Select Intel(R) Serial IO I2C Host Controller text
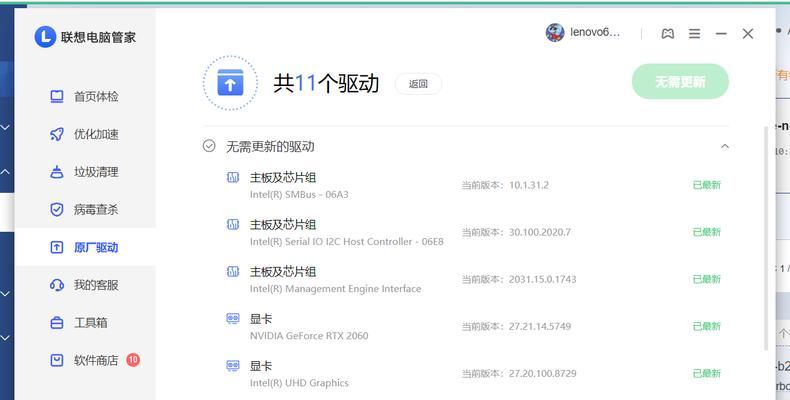 [347, 242]
